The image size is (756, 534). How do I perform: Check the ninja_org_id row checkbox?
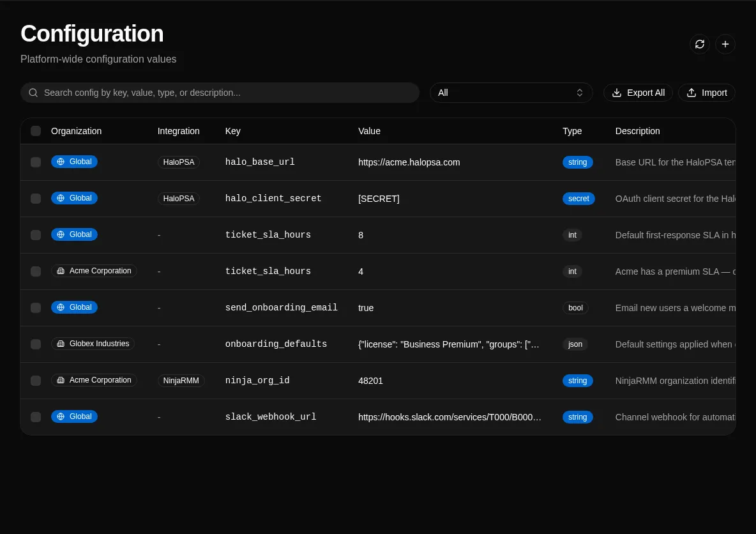[36, 381]
